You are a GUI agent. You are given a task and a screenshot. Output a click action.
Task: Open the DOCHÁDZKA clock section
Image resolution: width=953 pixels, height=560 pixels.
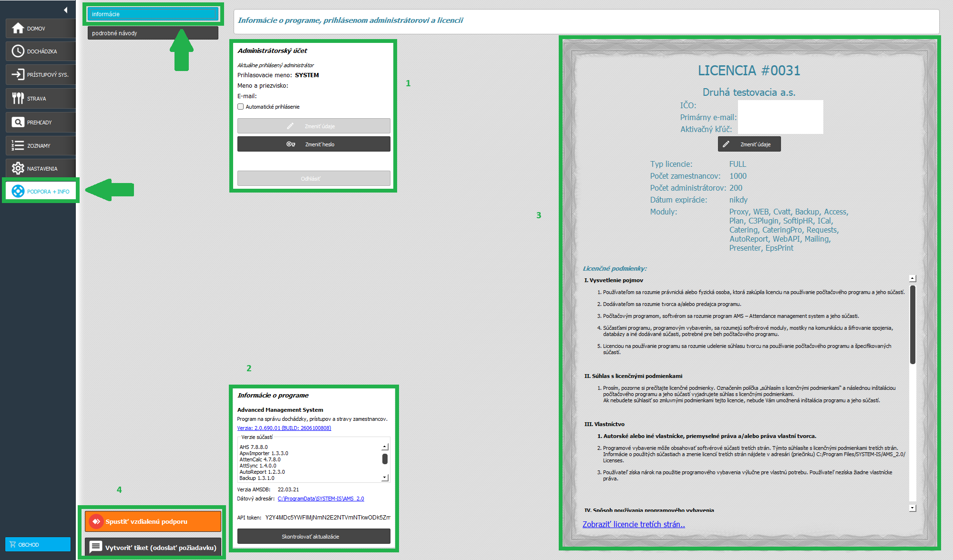(41, 51)
